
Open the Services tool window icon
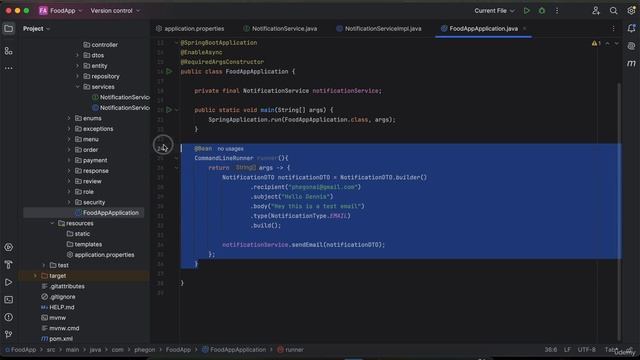pyautogui.click(x=9, y=247)
